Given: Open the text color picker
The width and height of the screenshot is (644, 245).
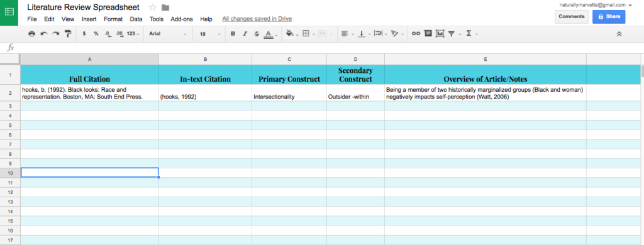Looking at the screenshot, I should (x=269, y=34).
